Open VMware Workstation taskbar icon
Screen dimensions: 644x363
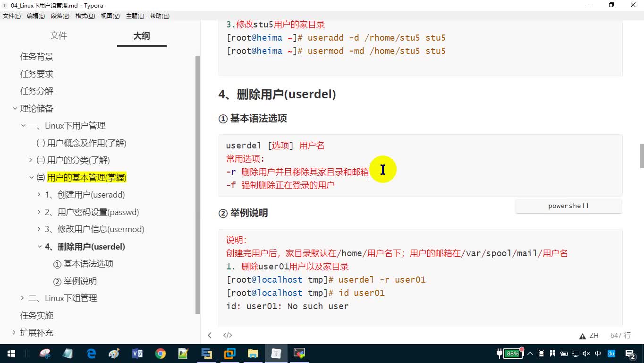pos(230,354)
